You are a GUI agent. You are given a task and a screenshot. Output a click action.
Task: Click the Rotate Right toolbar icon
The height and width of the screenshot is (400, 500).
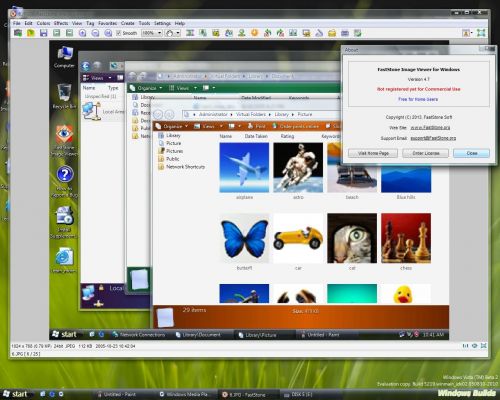coord(280,33)
